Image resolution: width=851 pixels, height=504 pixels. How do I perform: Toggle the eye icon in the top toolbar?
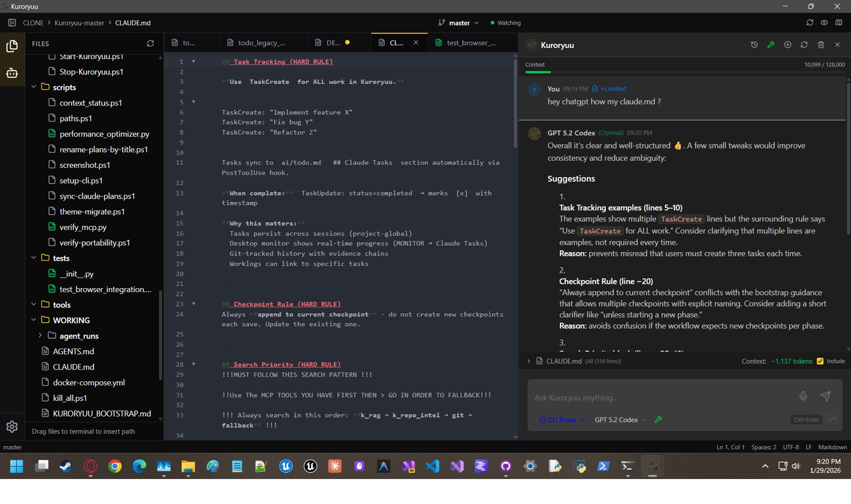tap(823, 23)
